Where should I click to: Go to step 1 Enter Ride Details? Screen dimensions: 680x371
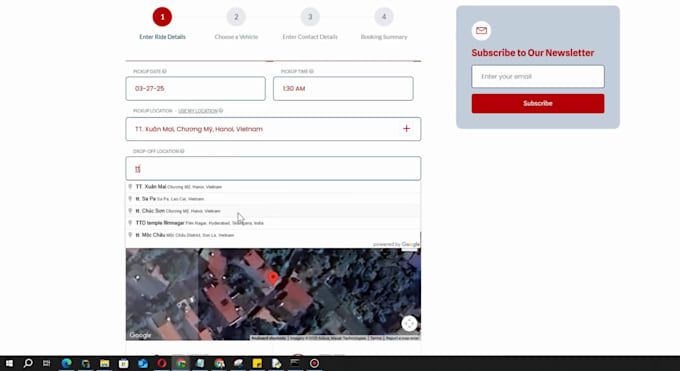pyautogui.click(x=162, y=17)
